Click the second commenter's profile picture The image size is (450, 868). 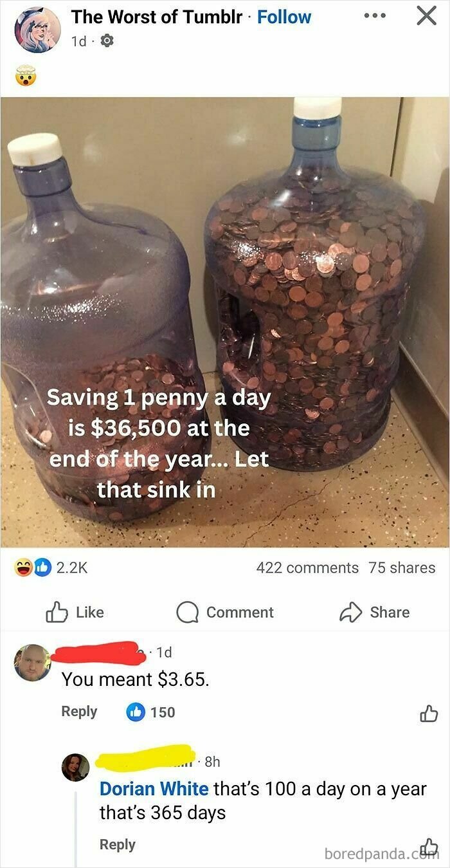pyautogui.click(x=75, y=768)
